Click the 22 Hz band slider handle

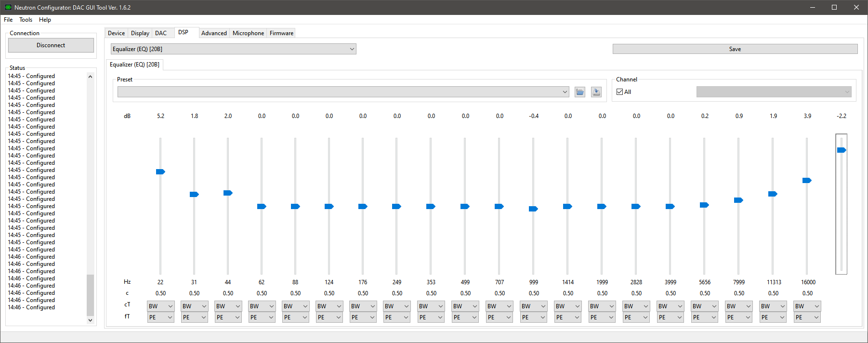160,171
